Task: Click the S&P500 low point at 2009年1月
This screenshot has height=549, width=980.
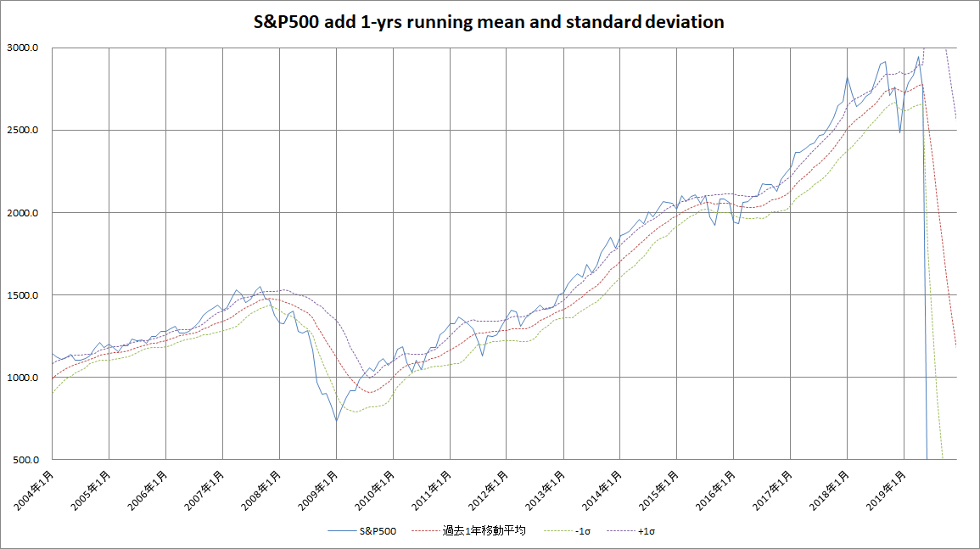Action: click(336, 420)
